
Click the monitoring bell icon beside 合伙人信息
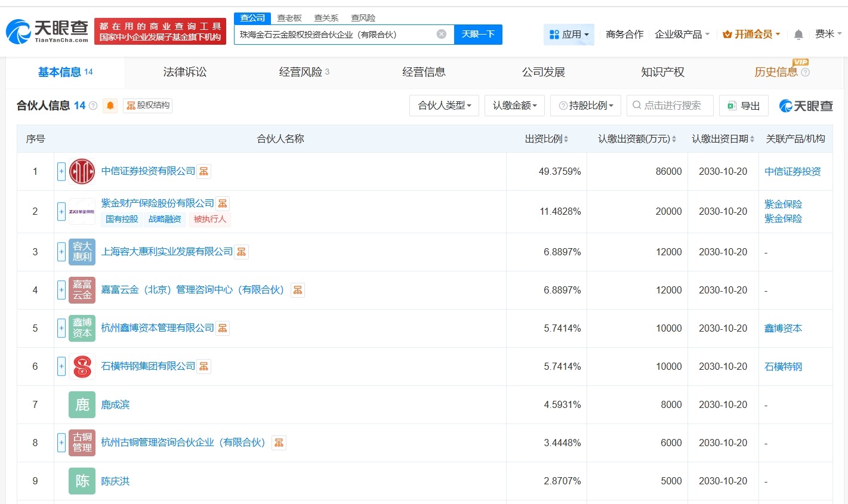click(x=110, y=106)
